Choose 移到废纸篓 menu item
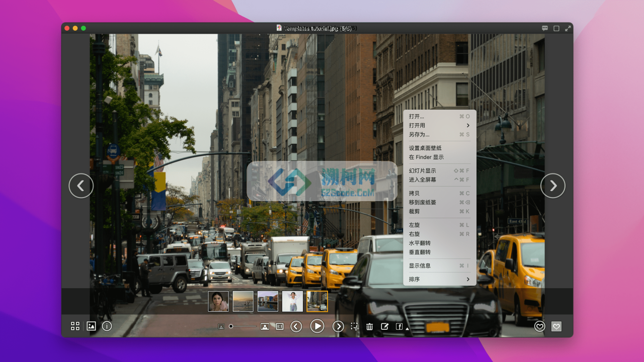The height and width of the screenshot is (362, 644). [x=440, y=202]
